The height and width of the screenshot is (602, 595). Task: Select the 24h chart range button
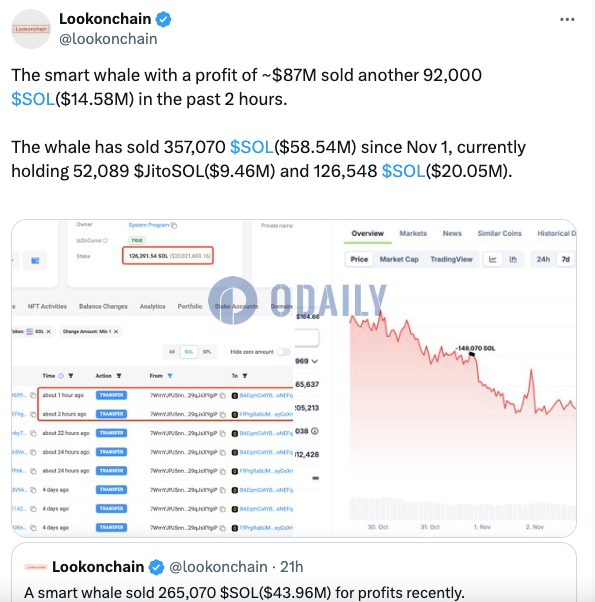coord(543,260)
